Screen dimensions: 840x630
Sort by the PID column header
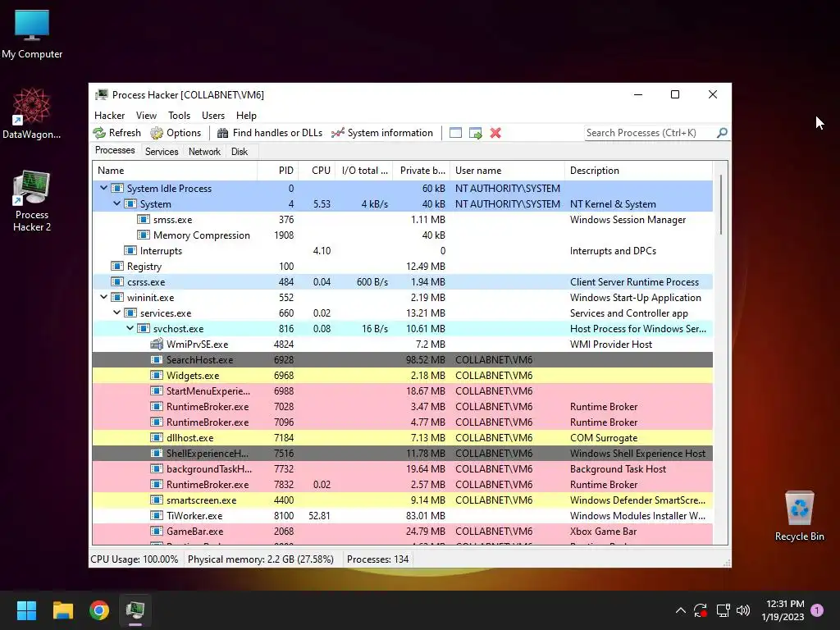click(x=277, y=171)
